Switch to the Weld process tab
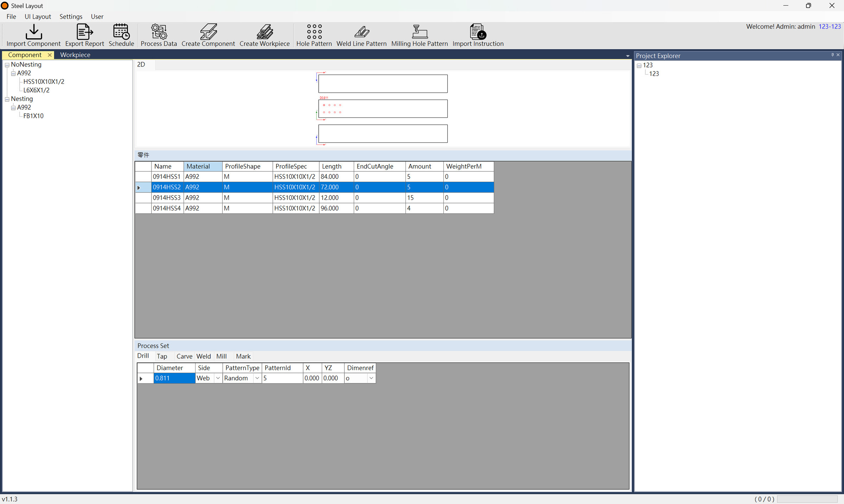Screen dimensions: 844x504 point(204,356)
